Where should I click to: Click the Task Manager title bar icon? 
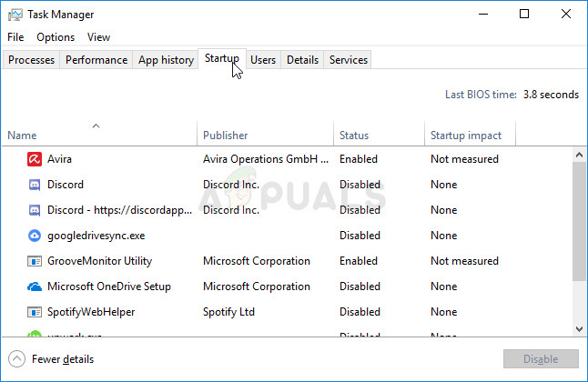(15, 15)
